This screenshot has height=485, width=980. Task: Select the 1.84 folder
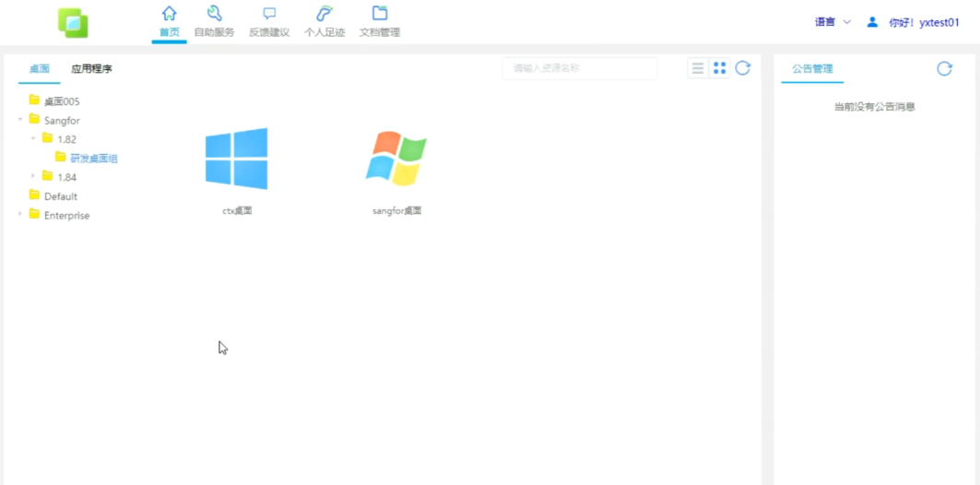67,178
